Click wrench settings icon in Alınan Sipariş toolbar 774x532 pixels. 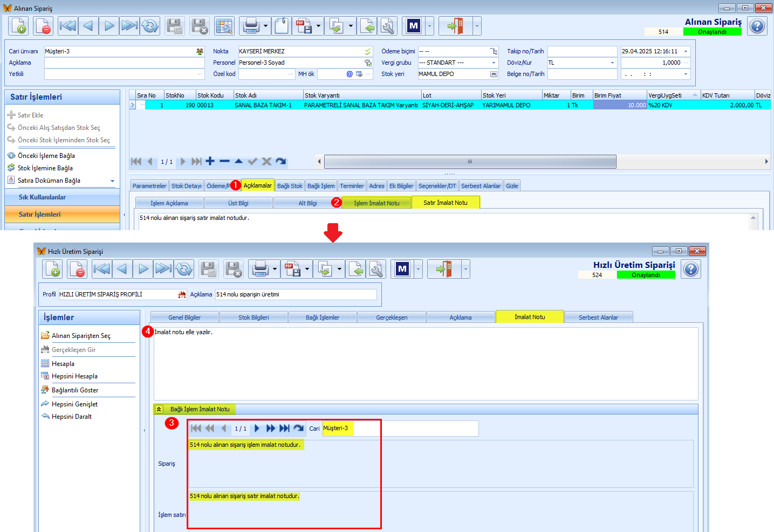387,26
